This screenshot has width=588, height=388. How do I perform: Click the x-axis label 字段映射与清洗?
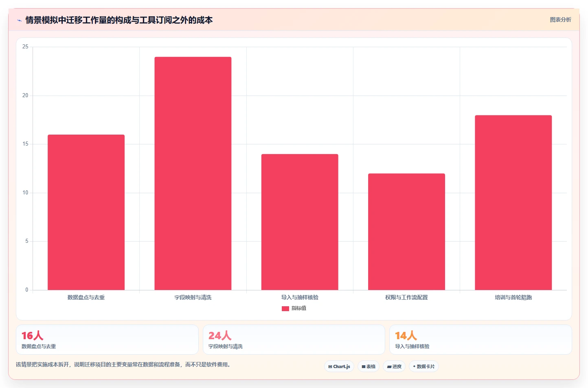[x=193, y=298]
